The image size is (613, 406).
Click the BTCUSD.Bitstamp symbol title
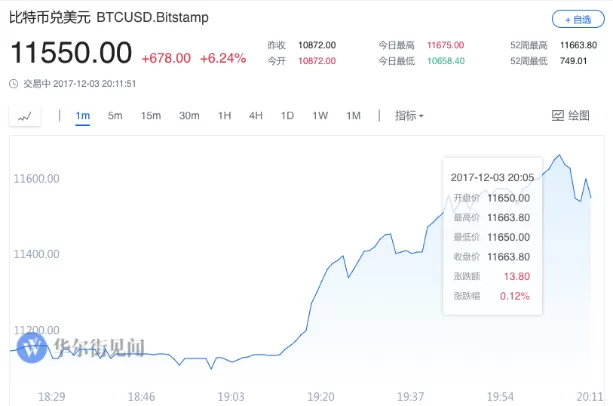pyautogui.click(x=152, y=18)
